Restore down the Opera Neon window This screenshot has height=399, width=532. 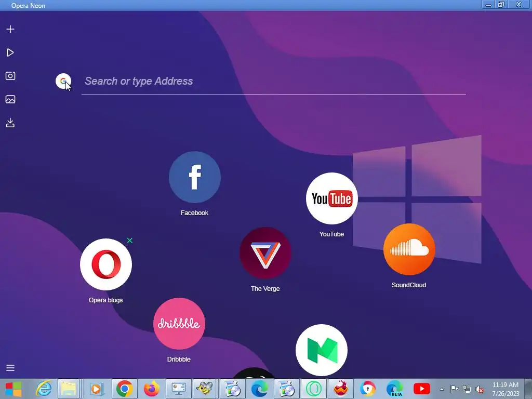point(501,5)
